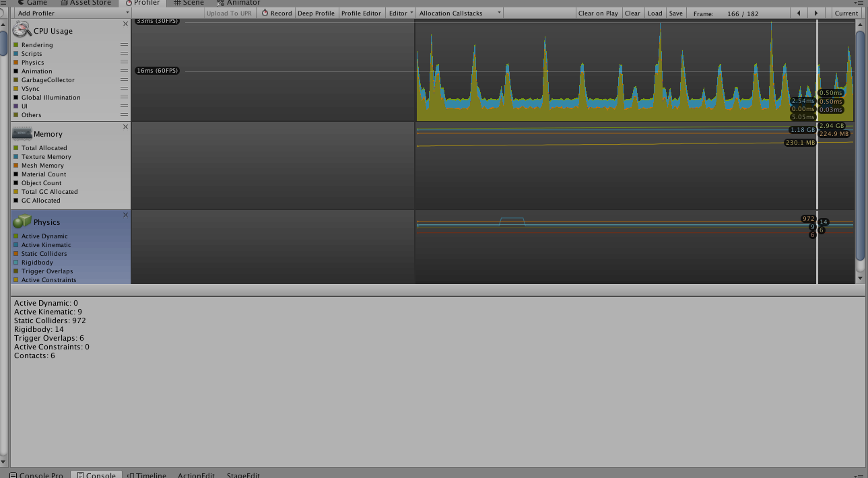The height and width of the screenshot is (478, 868).
Task: Click the Upload To UPR button
Action: [229, 13]
